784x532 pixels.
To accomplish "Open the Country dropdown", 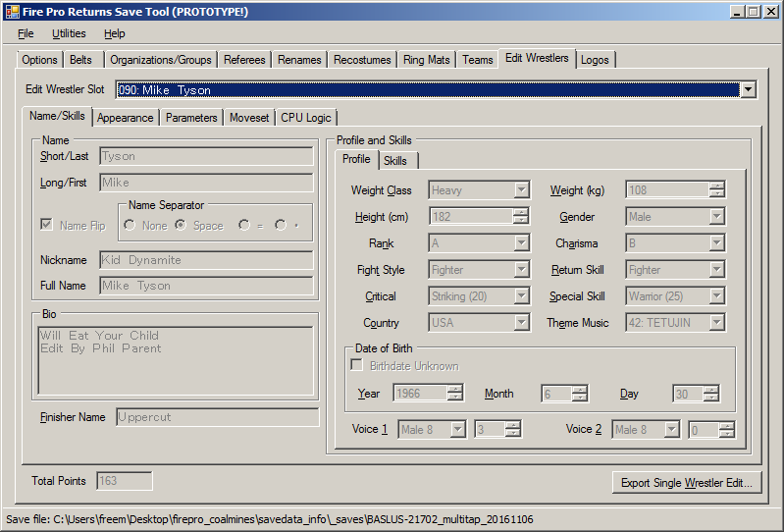I will tap(521, 323).
